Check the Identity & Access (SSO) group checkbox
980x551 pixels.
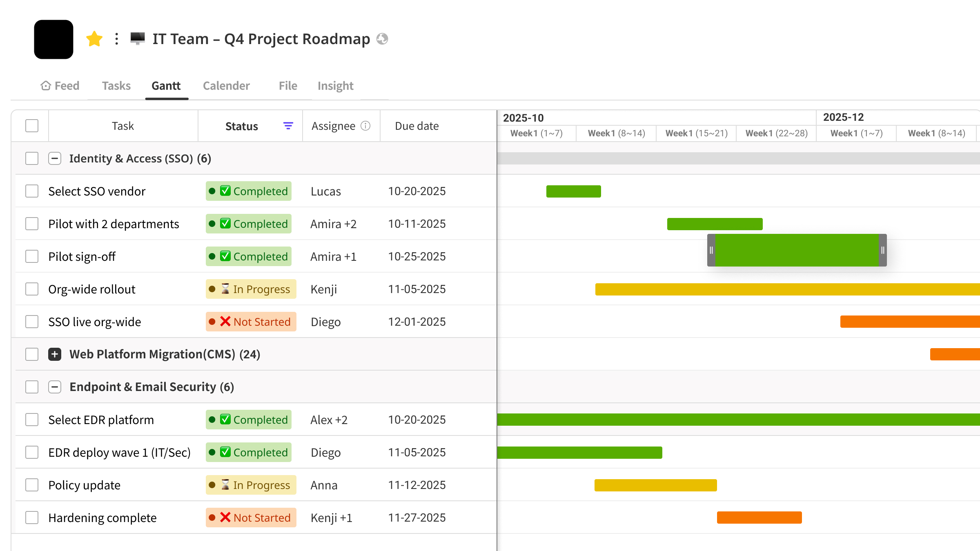pos(32,158)
